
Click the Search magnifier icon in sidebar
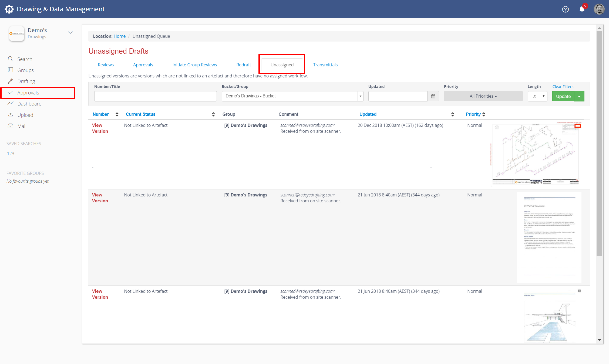[x=11, y=59]
